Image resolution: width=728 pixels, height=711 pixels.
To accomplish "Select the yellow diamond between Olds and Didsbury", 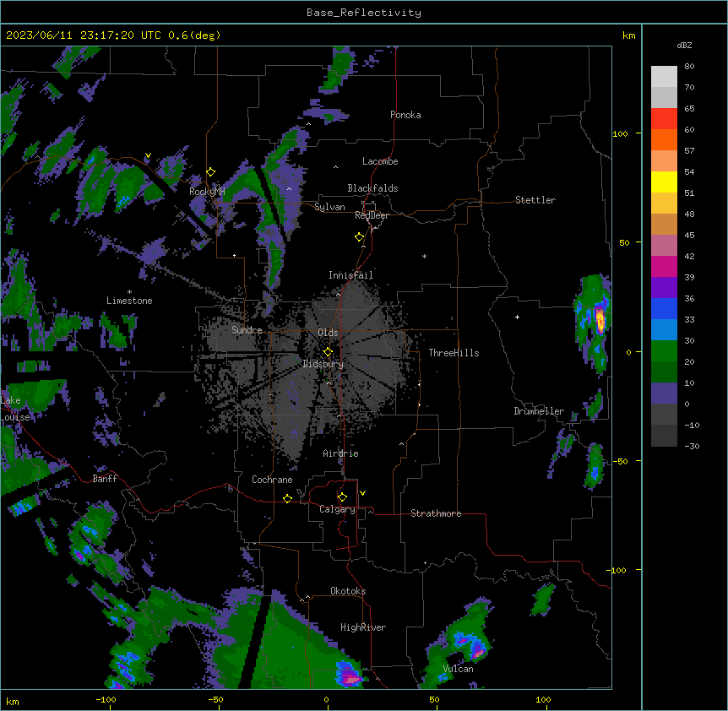I will (329, 352).
